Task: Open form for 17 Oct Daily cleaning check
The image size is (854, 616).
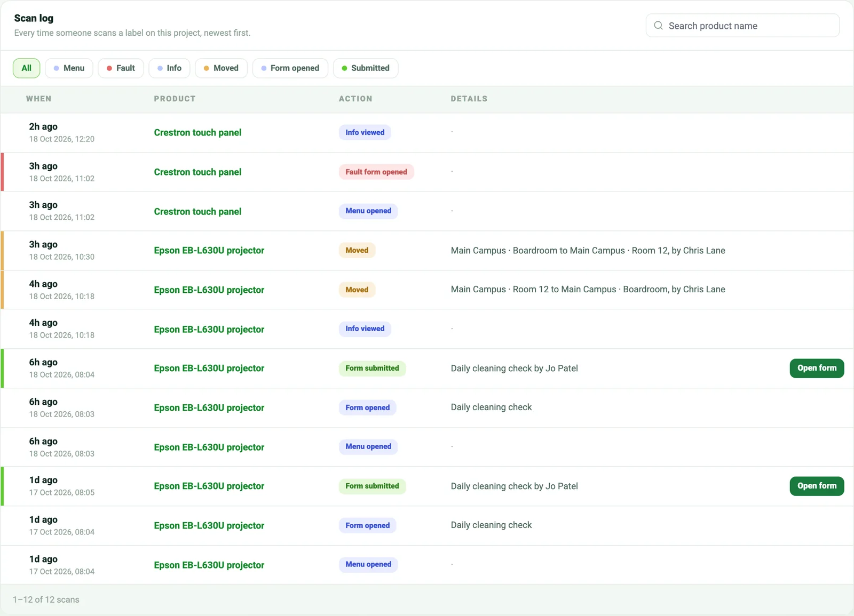Action: 817,486
